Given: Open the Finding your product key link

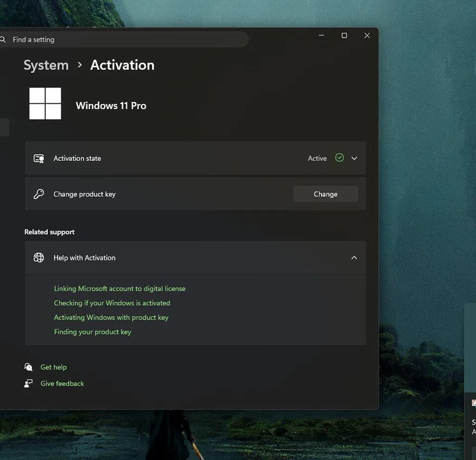Looking at the screenshot, I should click(93, 332).
